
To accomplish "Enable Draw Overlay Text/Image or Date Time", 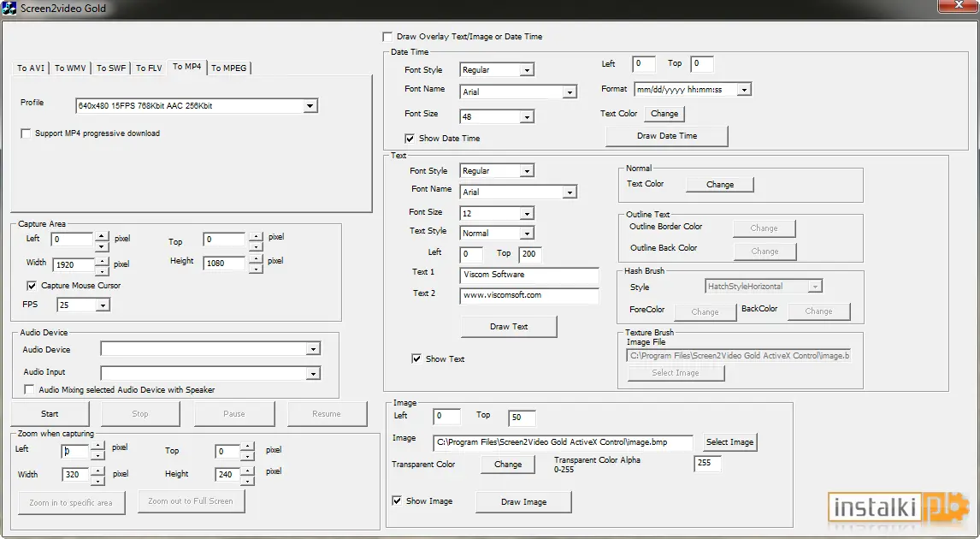I will (x=387, y=37).
